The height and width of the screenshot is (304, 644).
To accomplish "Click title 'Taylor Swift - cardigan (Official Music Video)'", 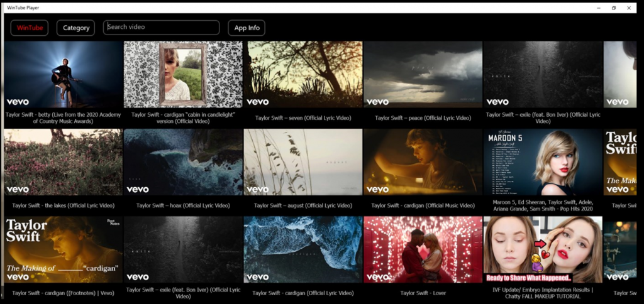I will click(423, 205).
